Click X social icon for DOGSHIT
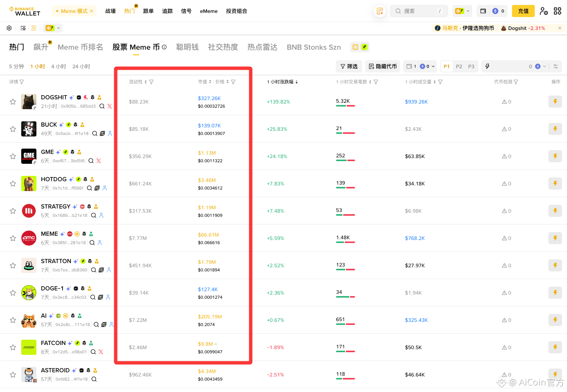The height and width of the screenshot is (392, 567). 110,106
